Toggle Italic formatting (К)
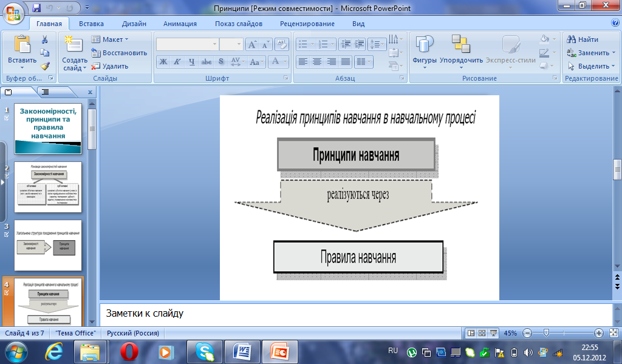This screenshot has width=622, height=364. (x=177, y=62)
